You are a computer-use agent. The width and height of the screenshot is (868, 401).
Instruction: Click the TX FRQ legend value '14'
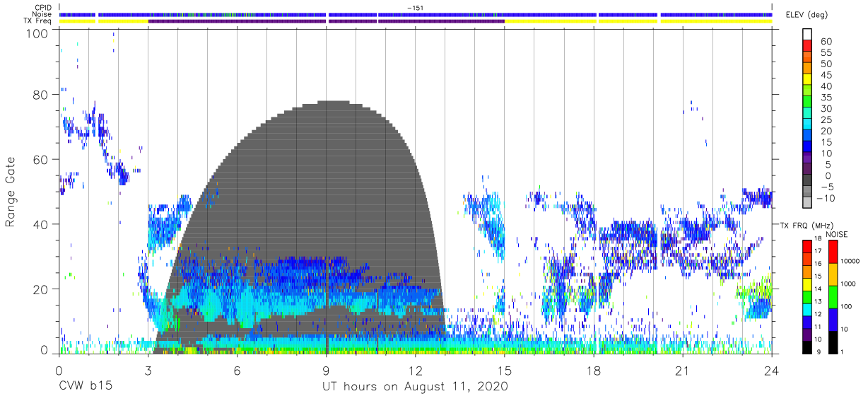tap(818, 289)
